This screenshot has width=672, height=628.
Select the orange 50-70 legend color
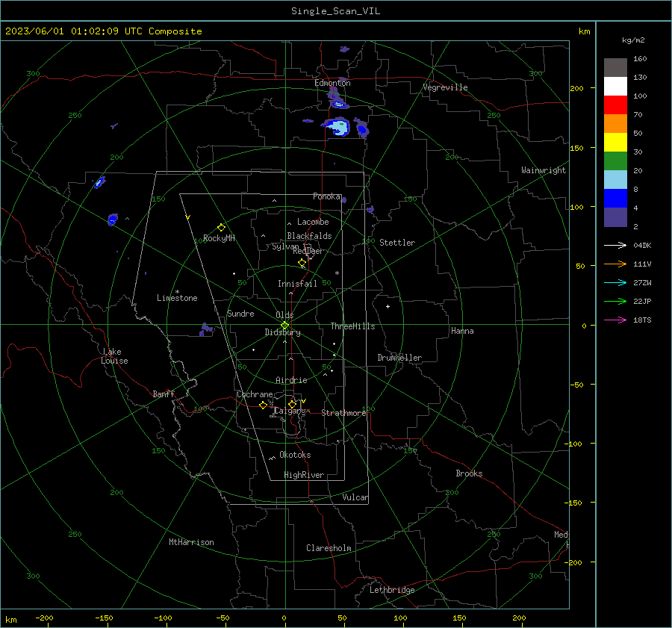coord(615,124)
